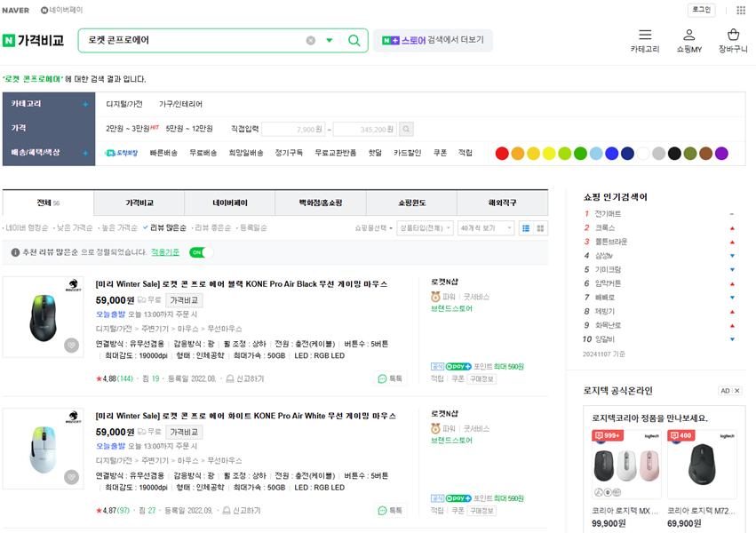756x533 pixels.
Task: Click heart icon on White mouse image
Action: pyautogui.click(x=71, y=477)
